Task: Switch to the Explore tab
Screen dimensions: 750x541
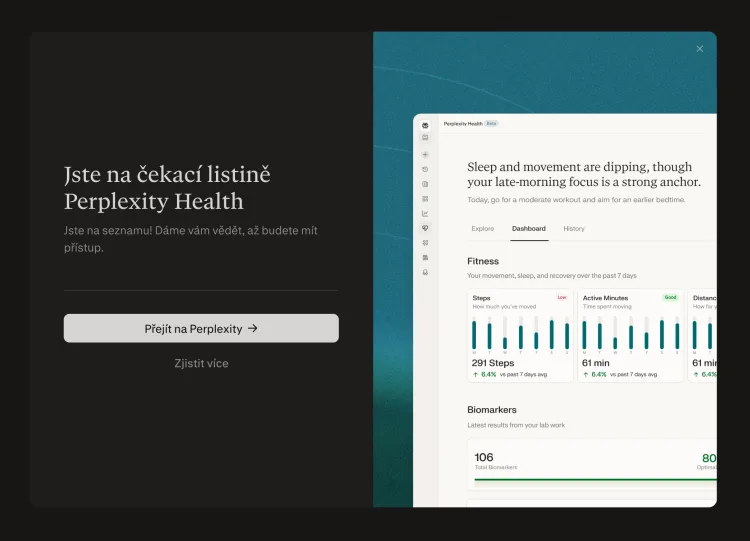Action: 482,229
